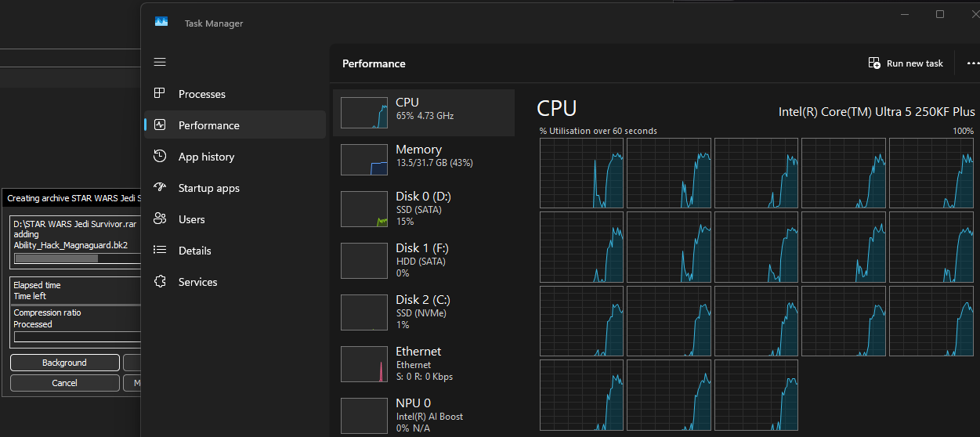Click the '100%' graph scale label
Screen dimensions: 980x437
tap(964, 131)
